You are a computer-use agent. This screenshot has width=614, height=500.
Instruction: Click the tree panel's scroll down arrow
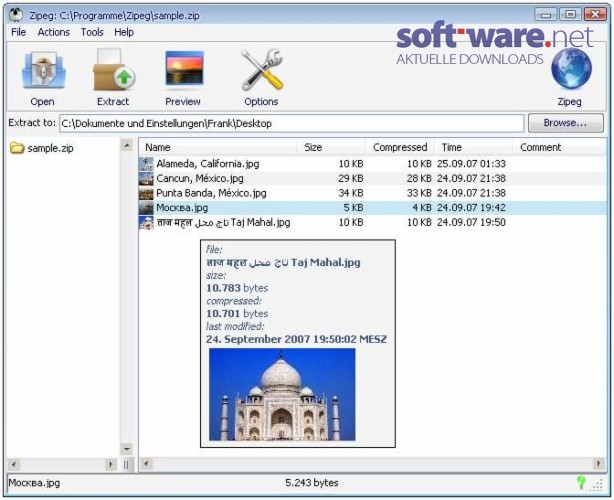[x=127, y=449]
